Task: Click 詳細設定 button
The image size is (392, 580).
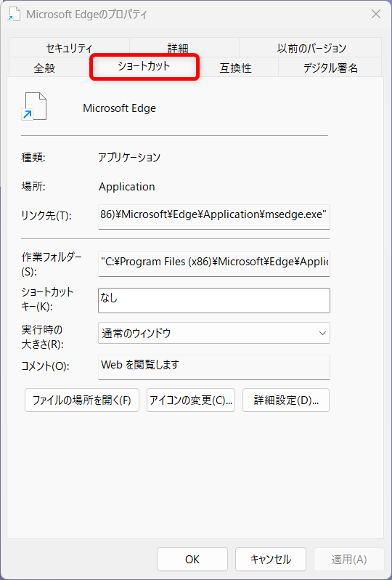Action: coord(286,400)
